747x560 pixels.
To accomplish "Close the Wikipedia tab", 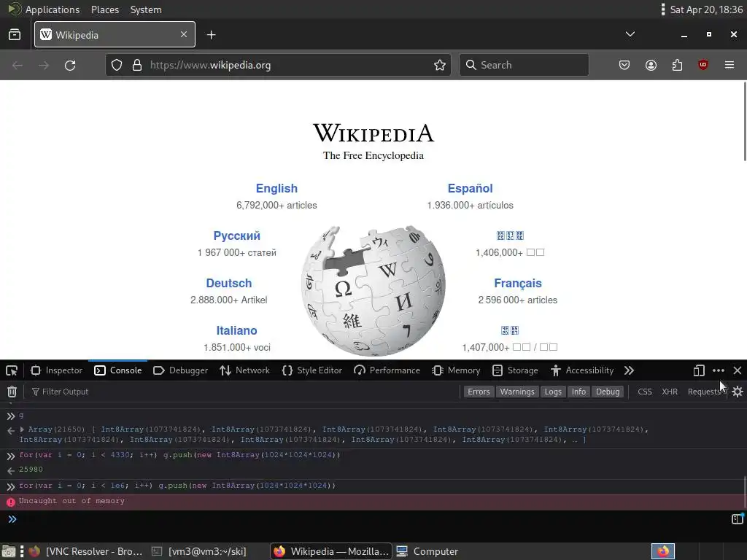I will (184, 34).
